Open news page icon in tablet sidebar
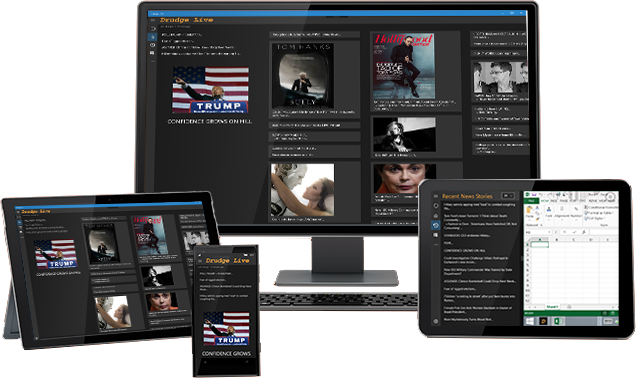Viewport: 636px width, 378px height. pyautogui.click(x=436, y=235)
